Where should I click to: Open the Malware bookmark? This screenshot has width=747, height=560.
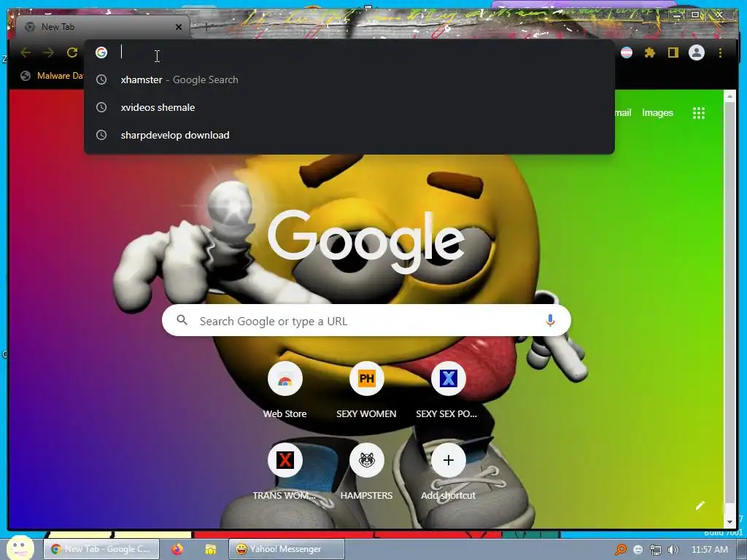53,76
